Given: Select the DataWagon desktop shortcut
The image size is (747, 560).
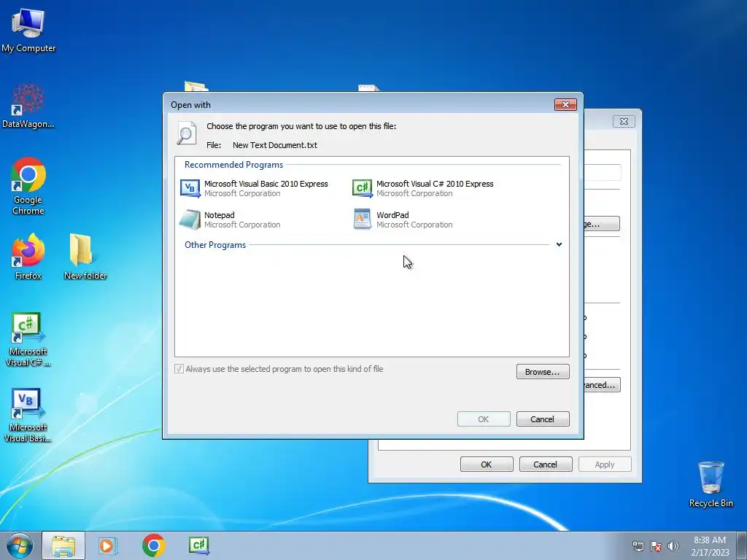Looking at the screenshot, I should tap(28, 106).
